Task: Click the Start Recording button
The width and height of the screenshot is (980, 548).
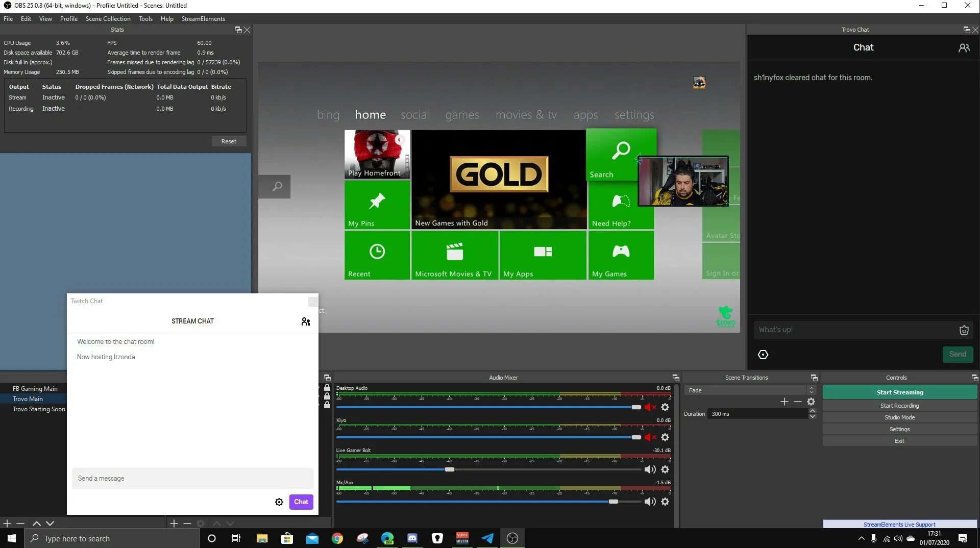Action: pos(899,406)
